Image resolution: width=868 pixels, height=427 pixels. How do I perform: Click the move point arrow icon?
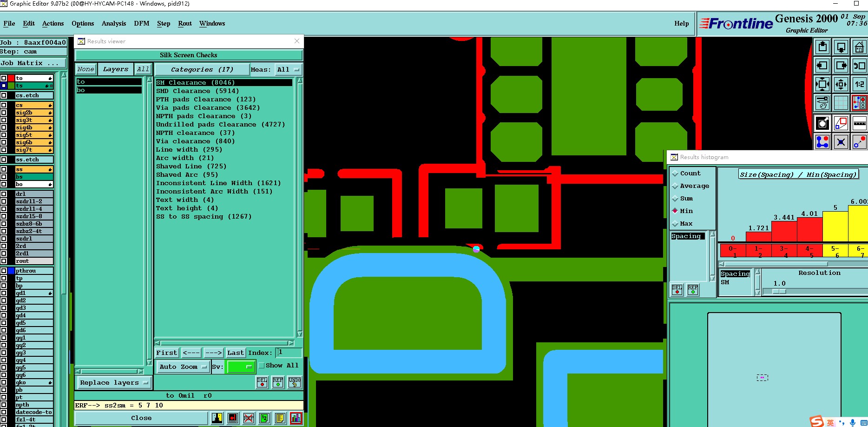859,142
